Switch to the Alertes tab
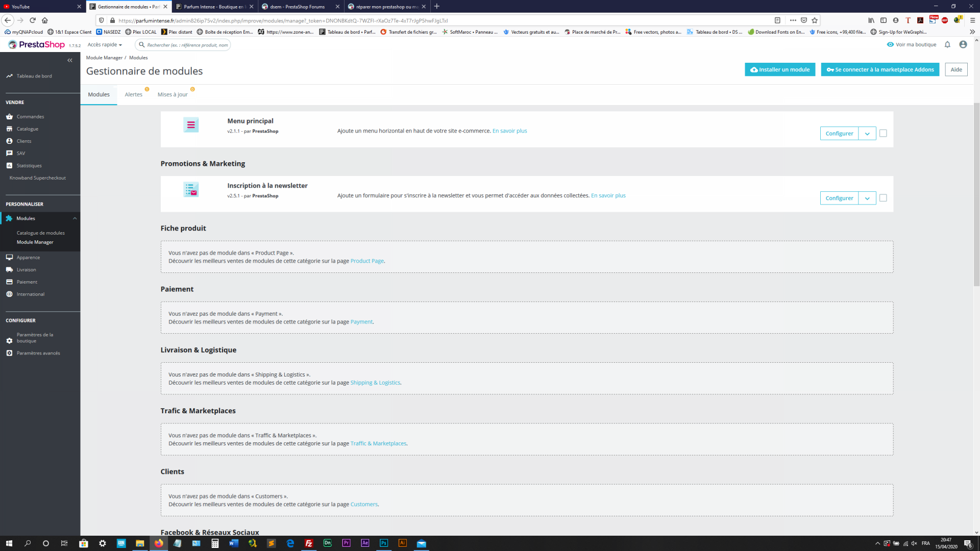Screen dimensions: 980x551 click(134, 95)
